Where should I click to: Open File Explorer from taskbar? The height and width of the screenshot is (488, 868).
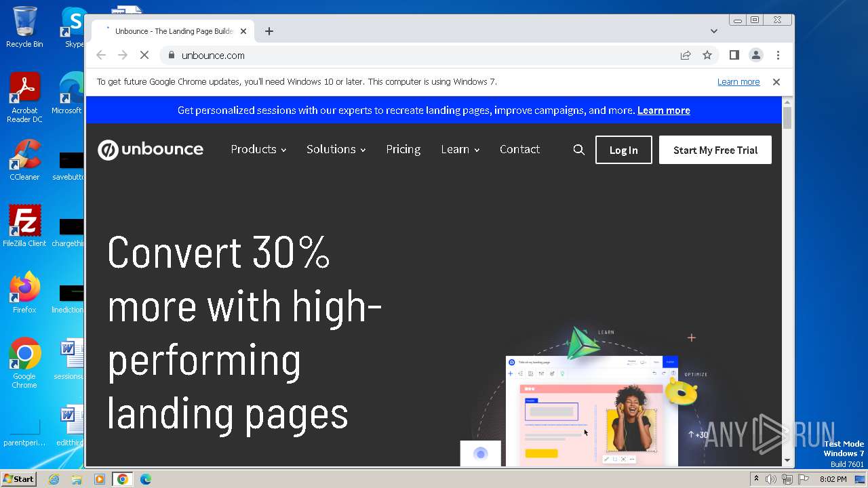click(77, 479)
